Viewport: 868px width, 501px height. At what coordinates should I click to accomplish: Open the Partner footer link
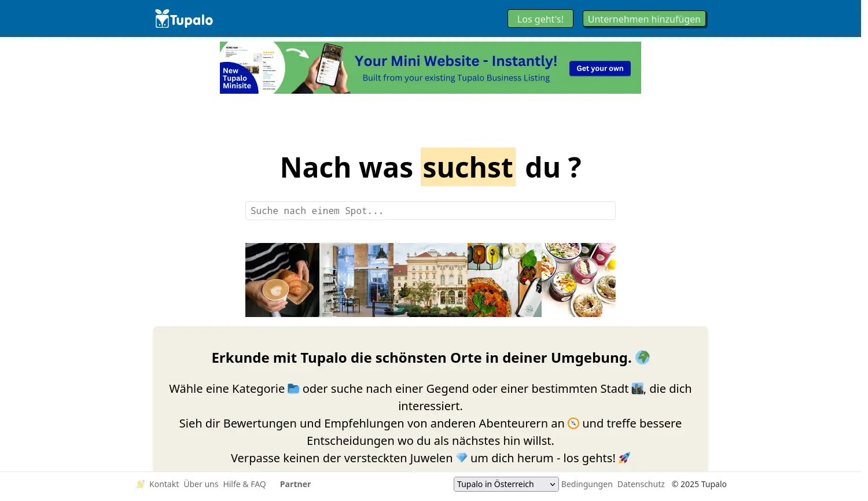coord(295,484)
